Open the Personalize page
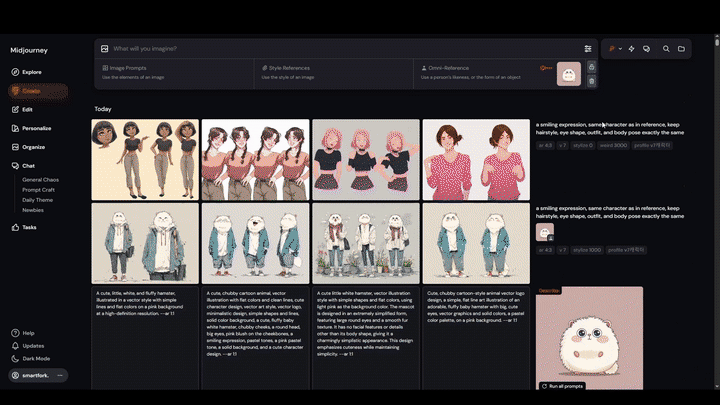 [31, 129]
